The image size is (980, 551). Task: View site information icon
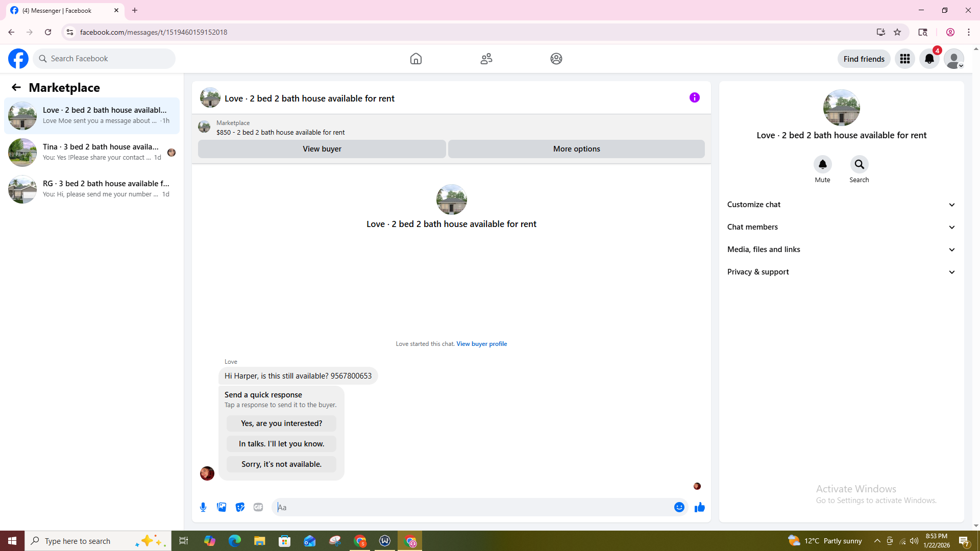click(x=70, y=32)
